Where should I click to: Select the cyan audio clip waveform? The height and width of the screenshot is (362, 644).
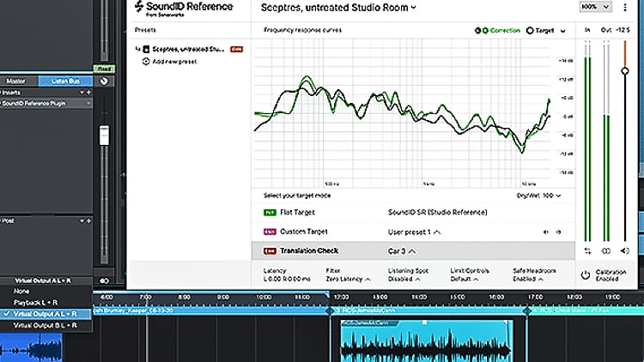[426, 341]
